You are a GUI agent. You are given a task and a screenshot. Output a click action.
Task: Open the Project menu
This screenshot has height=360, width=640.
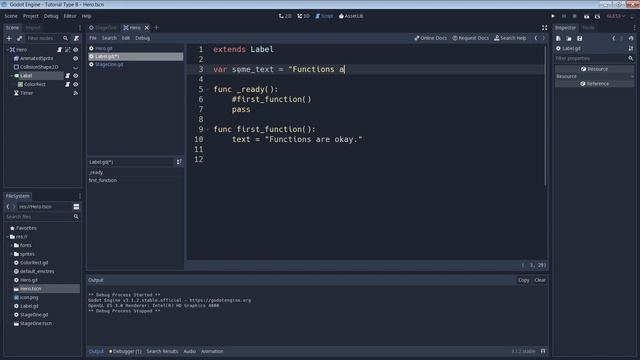click(x=31, y=16)
